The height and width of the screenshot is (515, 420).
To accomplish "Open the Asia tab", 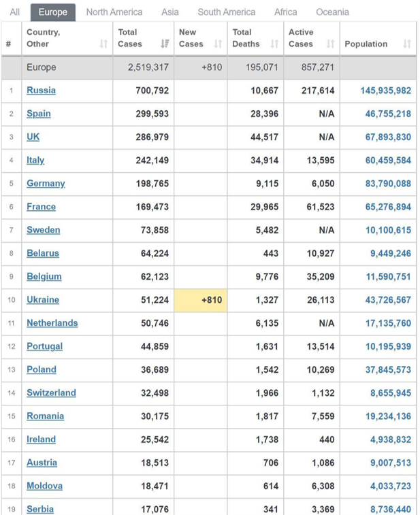I will [170, 12].
